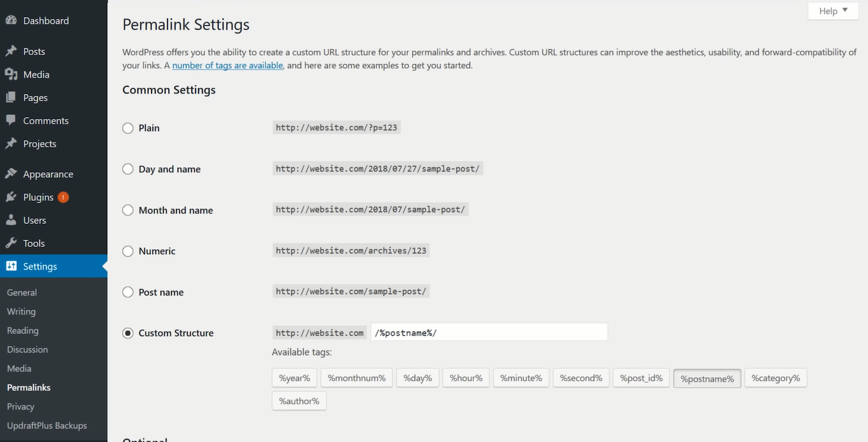
Task: Expand the Help panel
Action: (832, 10)
